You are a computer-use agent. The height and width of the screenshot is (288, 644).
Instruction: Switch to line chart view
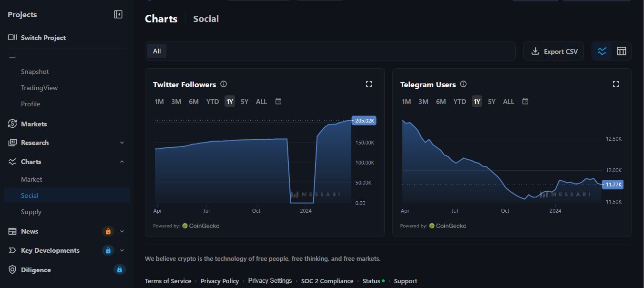click(x=602, y=51)
